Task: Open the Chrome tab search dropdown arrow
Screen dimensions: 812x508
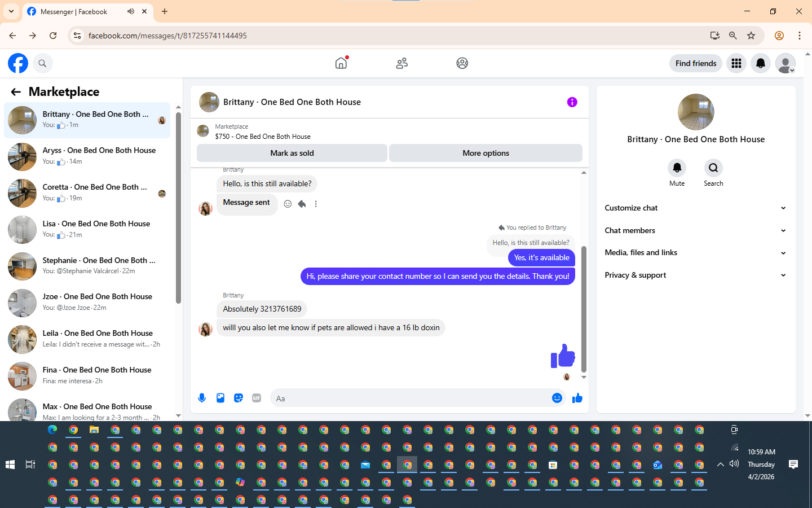Action: click(11, 11)
